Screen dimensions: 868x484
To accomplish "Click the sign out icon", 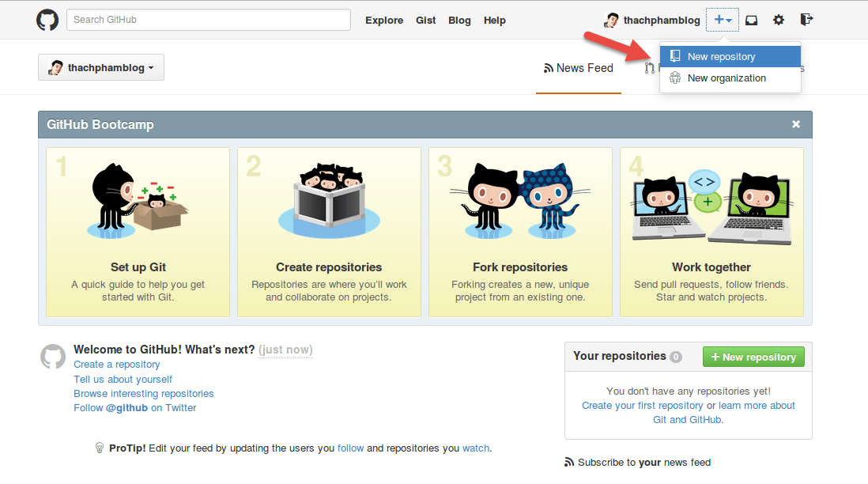I will tap(806, 20).
